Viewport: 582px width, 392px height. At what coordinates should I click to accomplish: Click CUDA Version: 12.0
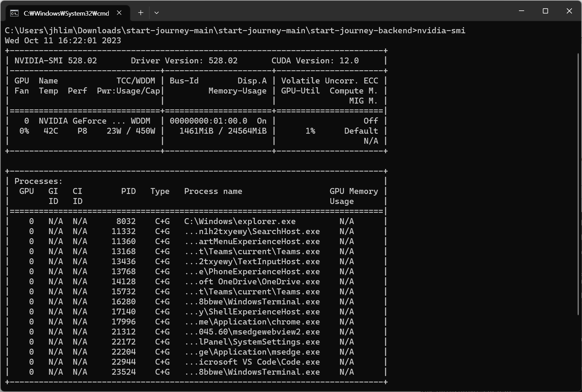(x=315, y=61)
